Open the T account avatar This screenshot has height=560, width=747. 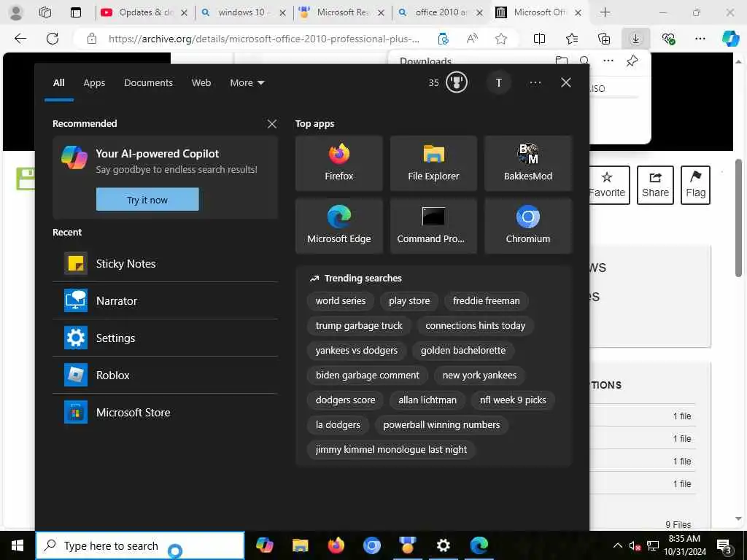pyautogui.click(x=499, y=83)
